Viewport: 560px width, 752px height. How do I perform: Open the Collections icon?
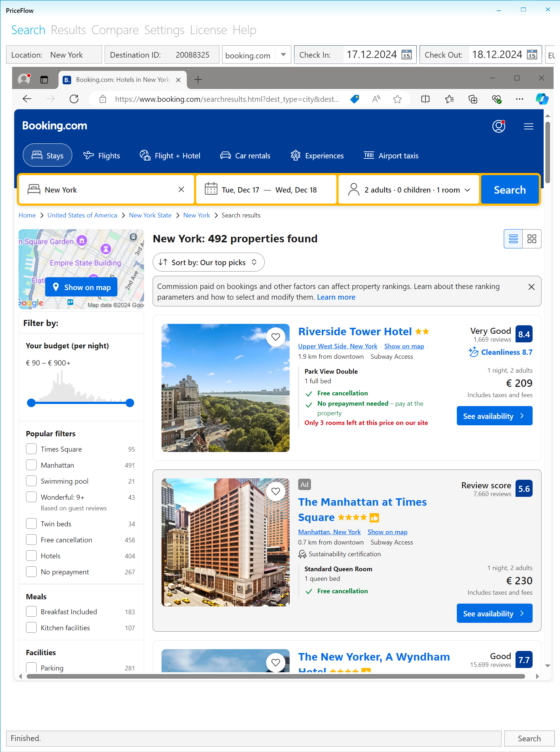point(473,99)
